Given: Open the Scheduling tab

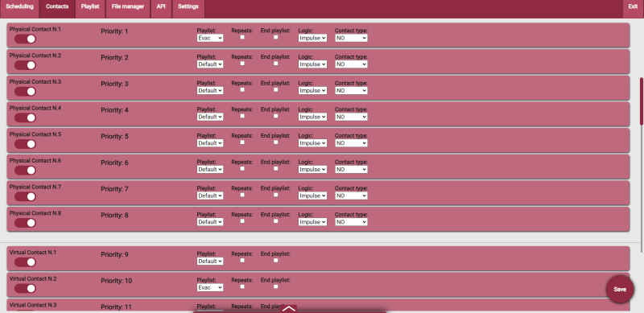Looking at the screenshot, I should pyautogui.click(x=19, y=9).
